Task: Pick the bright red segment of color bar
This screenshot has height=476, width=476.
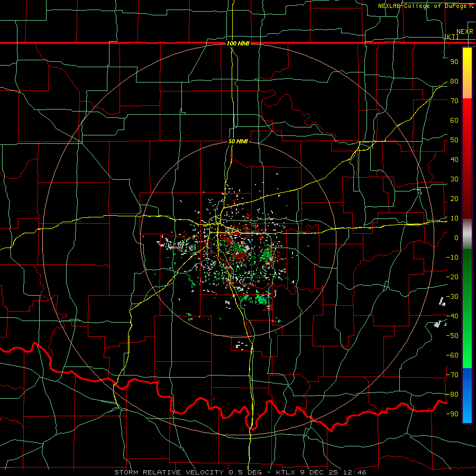Action: (x=467, y=112)
